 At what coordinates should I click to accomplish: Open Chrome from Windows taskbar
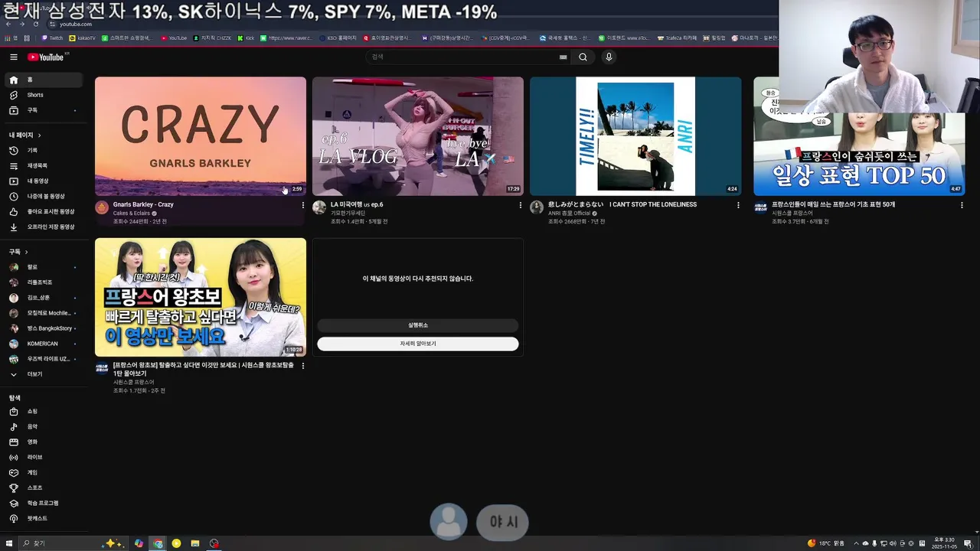click(x=158, y=543)
